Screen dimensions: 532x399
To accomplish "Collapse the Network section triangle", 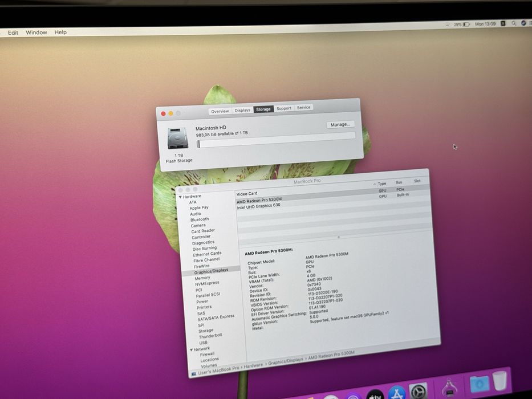I will click(192, 349).
